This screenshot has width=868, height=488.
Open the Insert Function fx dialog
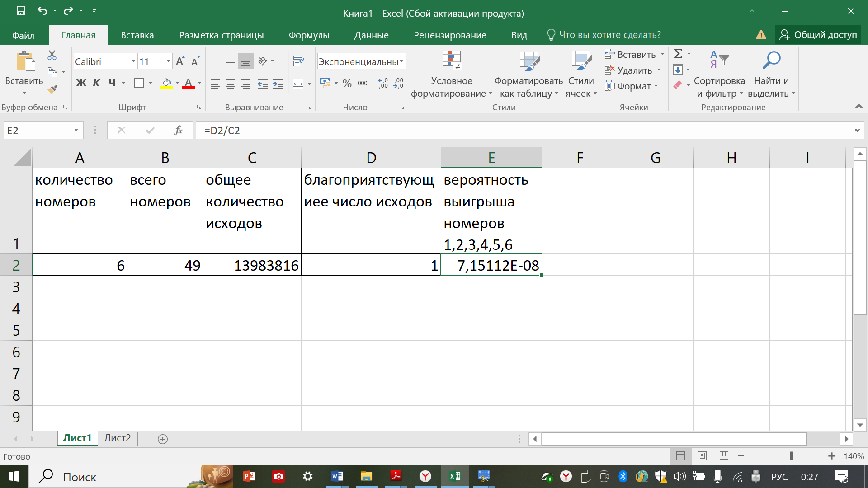coord(178,131)
